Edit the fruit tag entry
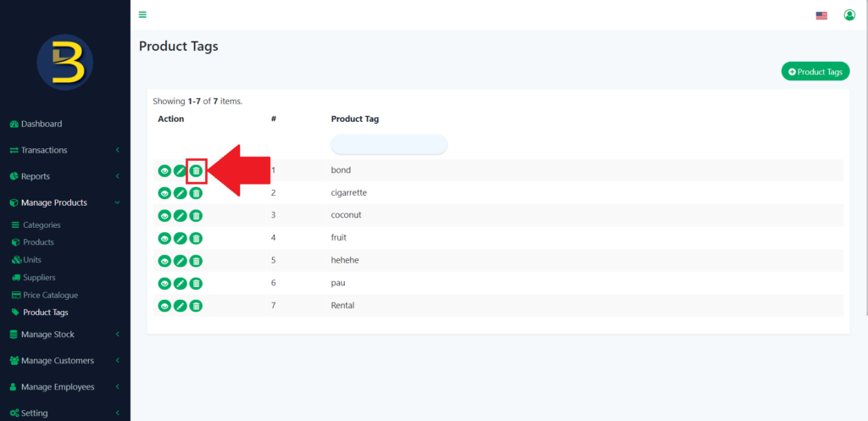This screenshot has height=421, width=868. [180, 238]
